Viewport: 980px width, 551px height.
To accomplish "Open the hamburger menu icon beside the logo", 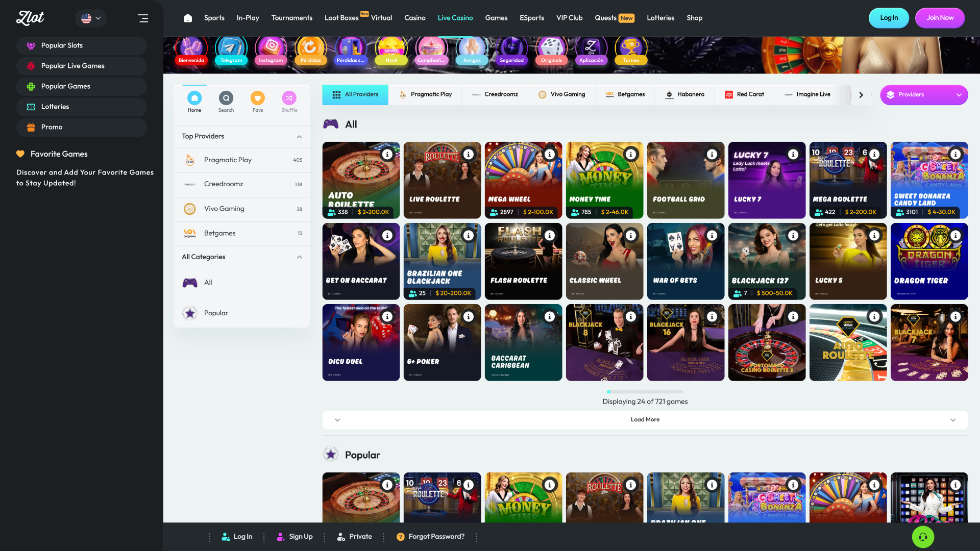I will pyautogui.click(x=143, y=18).
